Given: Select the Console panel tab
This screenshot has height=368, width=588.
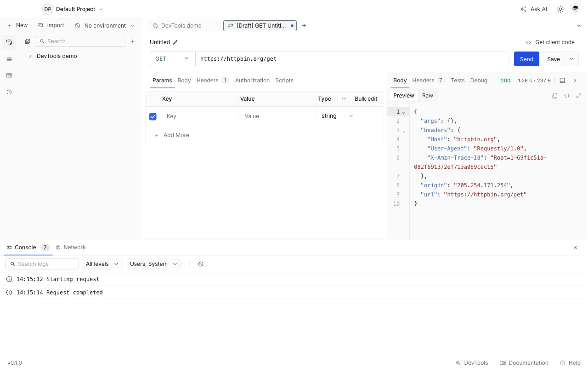Looking at the screenshot, I should click(28, 247).
